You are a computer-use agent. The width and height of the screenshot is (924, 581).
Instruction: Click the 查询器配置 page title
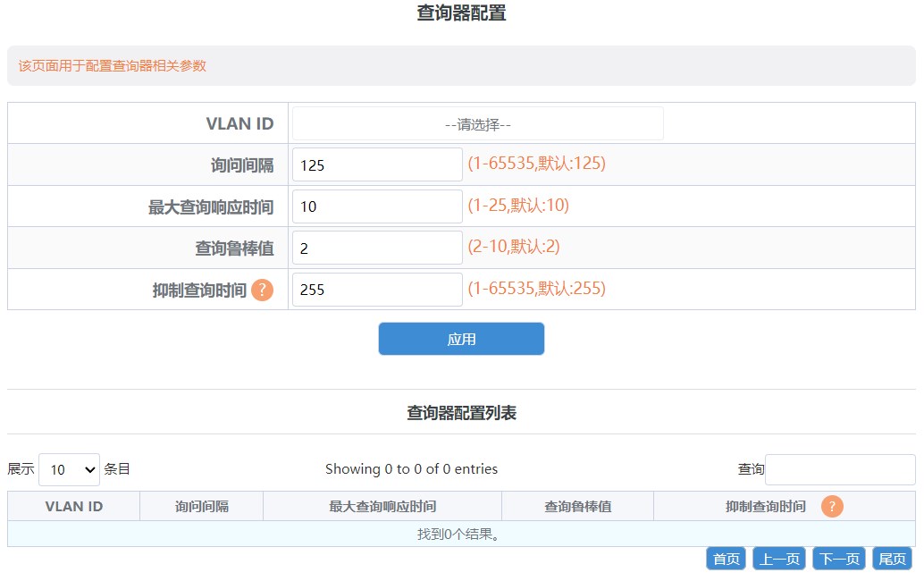click(461, 13)
